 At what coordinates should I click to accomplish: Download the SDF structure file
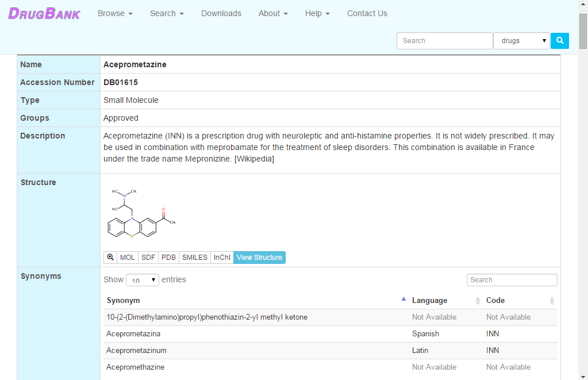point(148,257)
